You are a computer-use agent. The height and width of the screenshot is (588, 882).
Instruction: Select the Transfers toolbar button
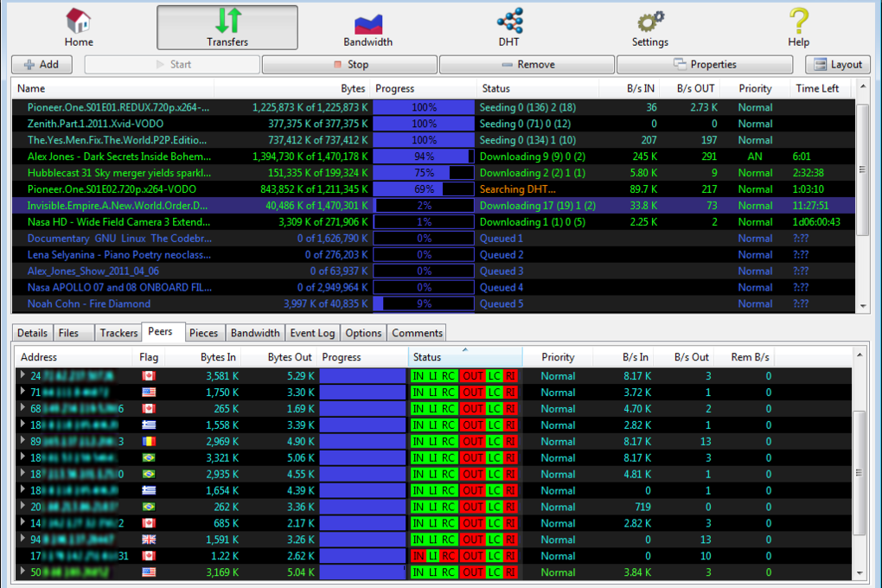point(227,29)
